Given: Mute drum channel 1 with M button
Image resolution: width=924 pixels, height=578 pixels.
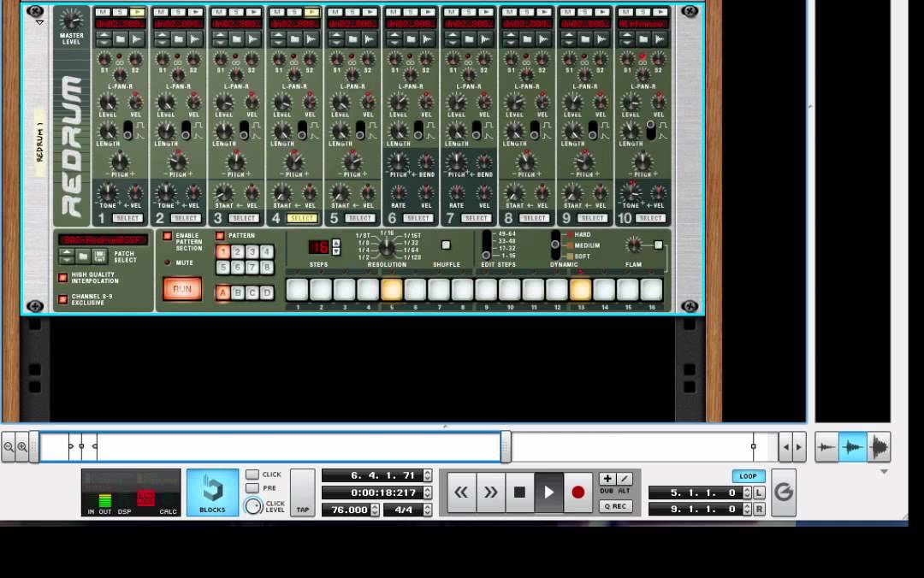Looking at the screenshot, I should 103,12.
